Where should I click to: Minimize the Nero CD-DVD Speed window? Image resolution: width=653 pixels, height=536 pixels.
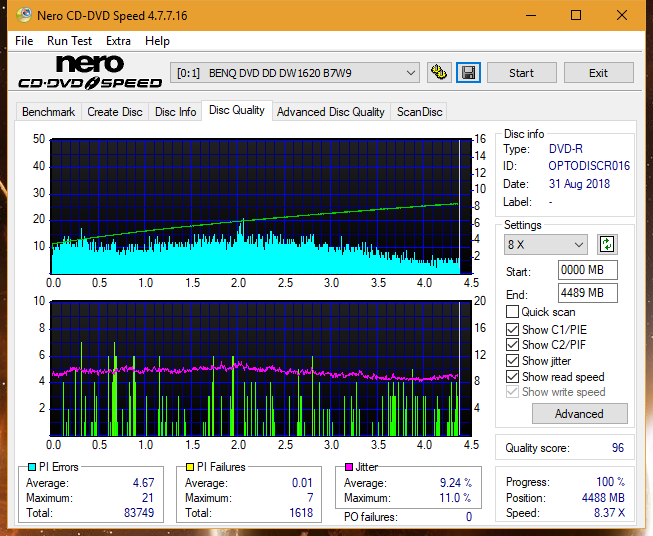pyautogui.click(x=531, y=15)
